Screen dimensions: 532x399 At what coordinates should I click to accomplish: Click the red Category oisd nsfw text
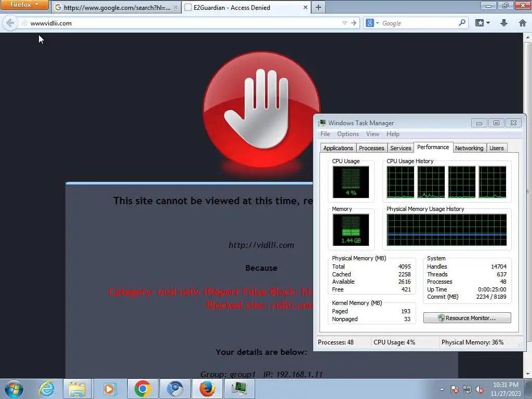pyautogui.click(x=211, y=291)
